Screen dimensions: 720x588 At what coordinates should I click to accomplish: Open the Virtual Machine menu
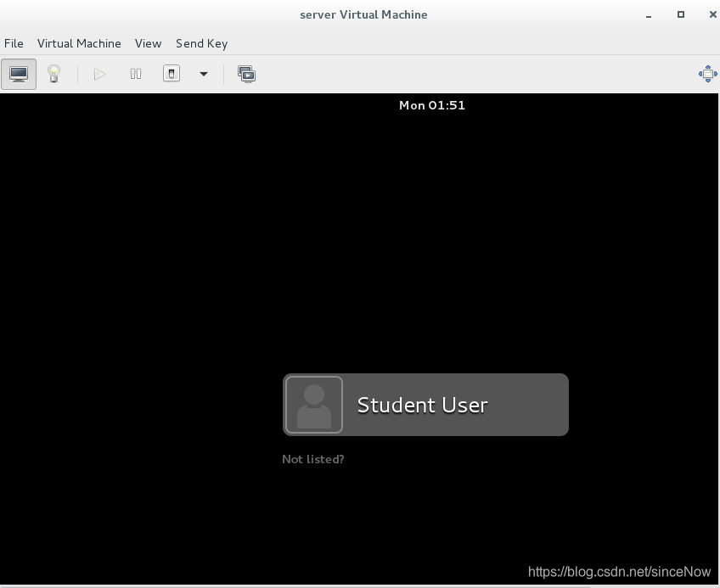tap(79, 43)
